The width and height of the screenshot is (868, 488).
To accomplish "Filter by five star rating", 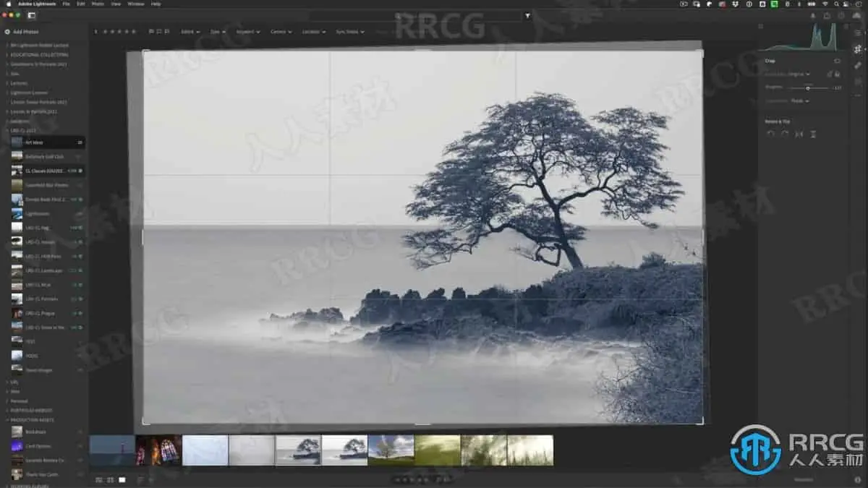I will (x=133, y=32).
